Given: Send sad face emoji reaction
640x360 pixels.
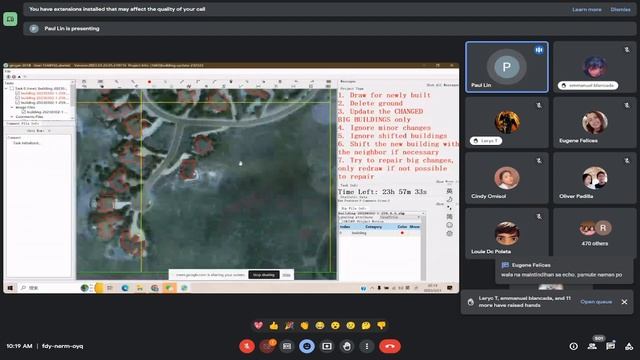Looking at the screenshot, I should click(x=351, y=325).
